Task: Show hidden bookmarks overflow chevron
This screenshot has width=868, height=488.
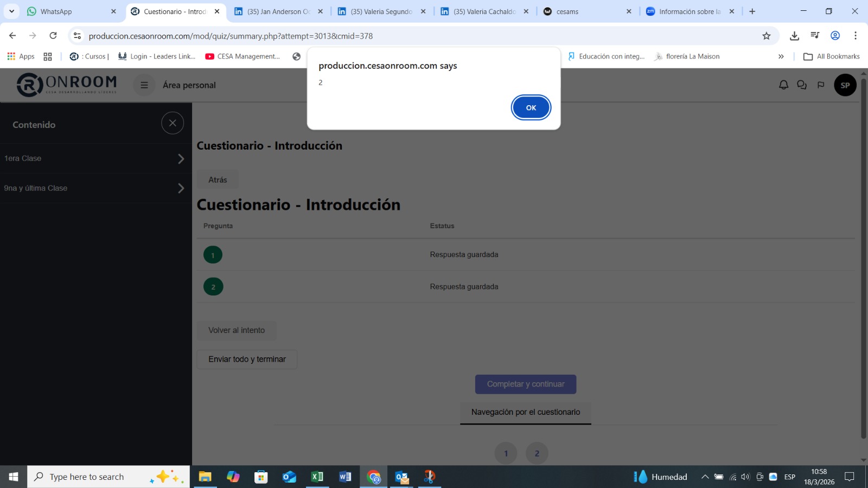Action: pyautogui.click(x=781, y=56)
